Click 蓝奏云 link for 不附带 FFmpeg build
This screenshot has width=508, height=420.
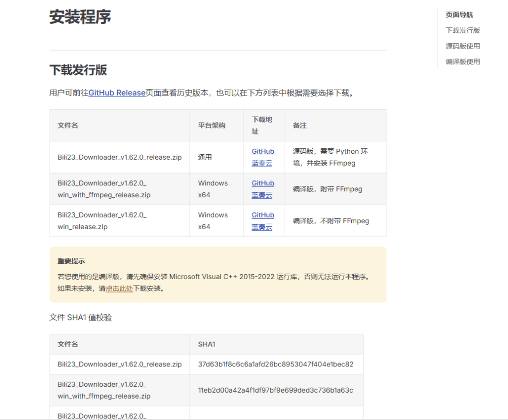coord(262,227)
